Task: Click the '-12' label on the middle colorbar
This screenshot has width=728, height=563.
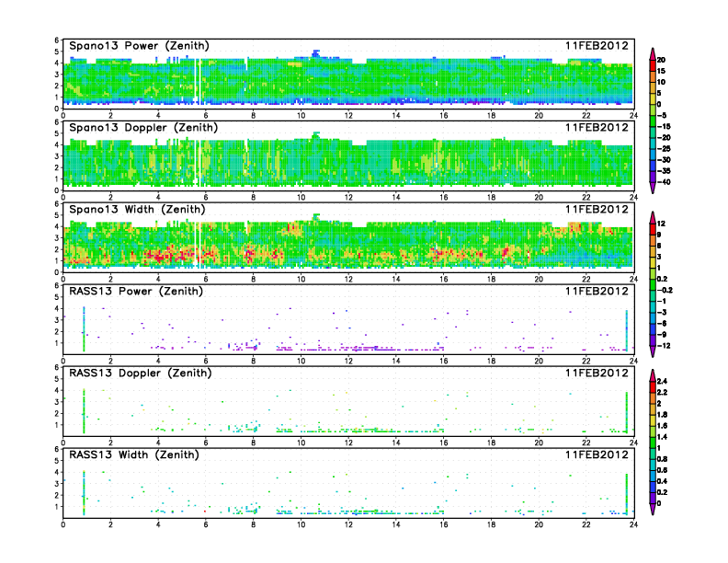Action: (664, 346)
